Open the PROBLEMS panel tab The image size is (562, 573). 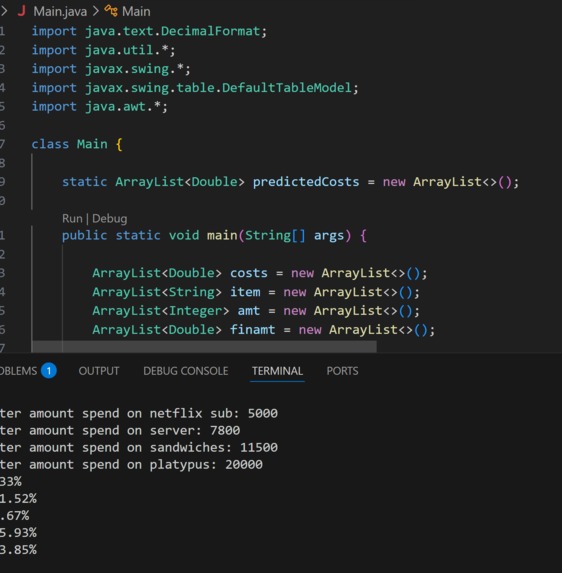coord(18,371)
